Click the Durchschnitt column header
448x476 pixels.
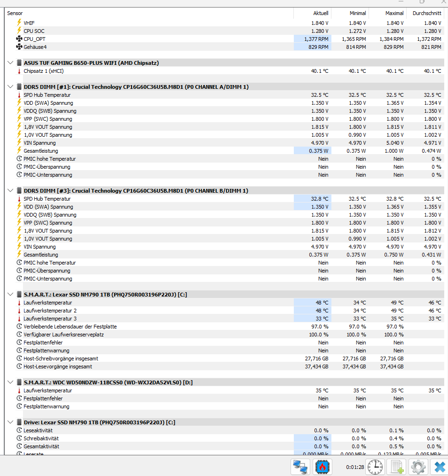(x=425, y=13)
